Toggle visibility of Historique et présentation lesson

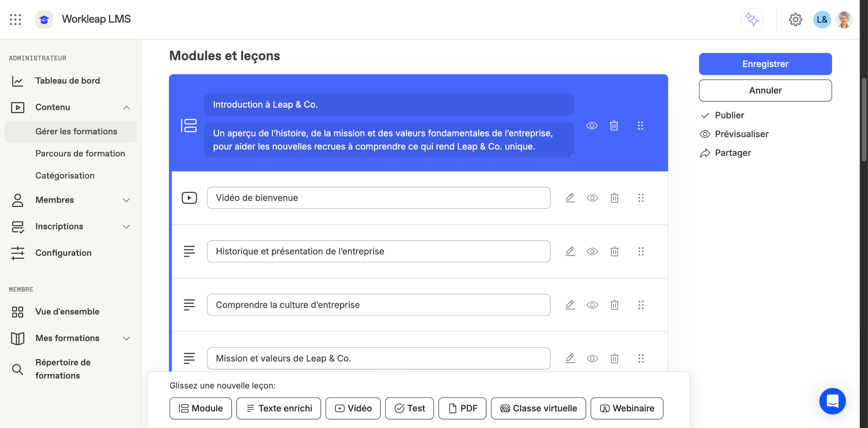click(592, 251)
